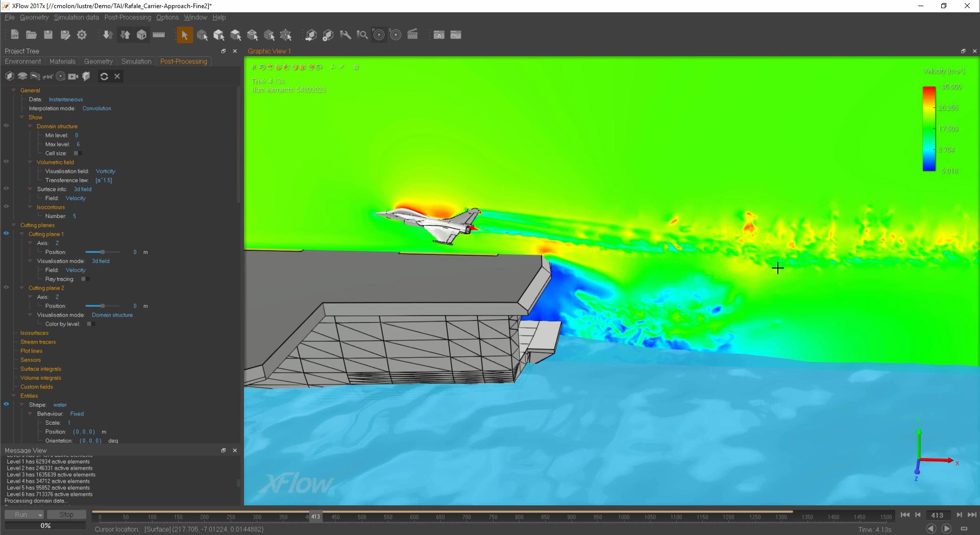Open Visualisation field Vorticity dropdown

[x=106, y=172]
